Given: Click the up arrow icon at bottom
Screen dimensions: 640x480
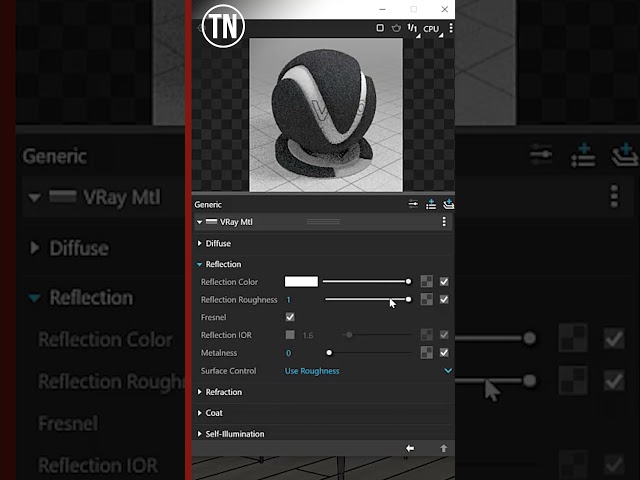Looking at the screenshot, I should 444,449.
